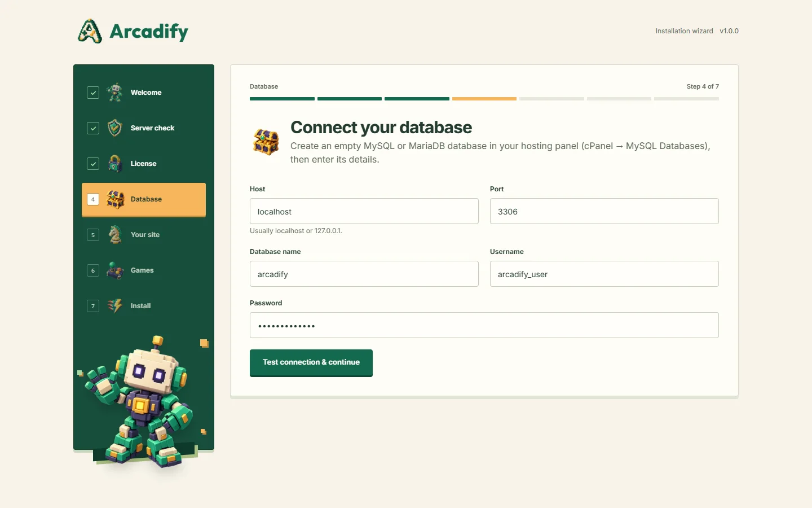
Task: Click the Username input field
Action: coord(604,274)
